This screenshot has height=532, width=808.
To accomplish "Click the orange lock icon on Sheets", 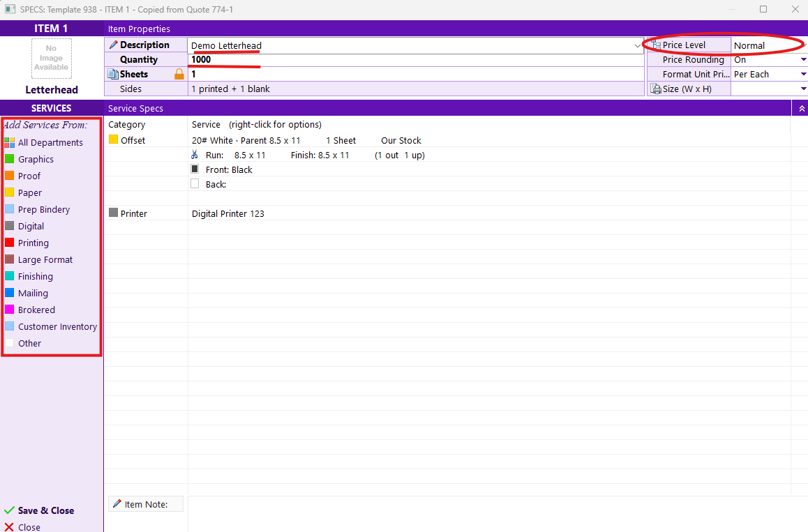I will pyautogui.click(x=179, y=74).
